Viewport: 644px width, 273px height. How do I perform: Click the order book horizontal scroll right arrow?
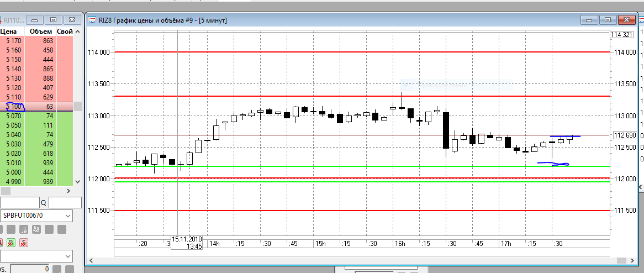pos(68,191)
